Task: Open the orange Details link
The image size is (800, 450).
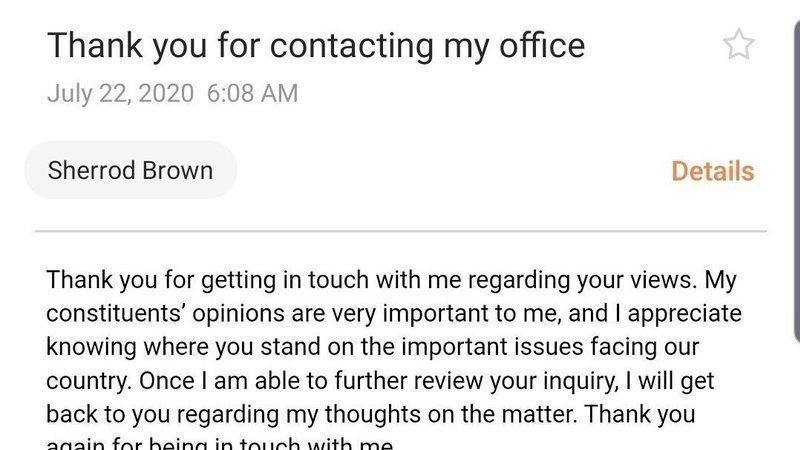Action: pos(712,171)
